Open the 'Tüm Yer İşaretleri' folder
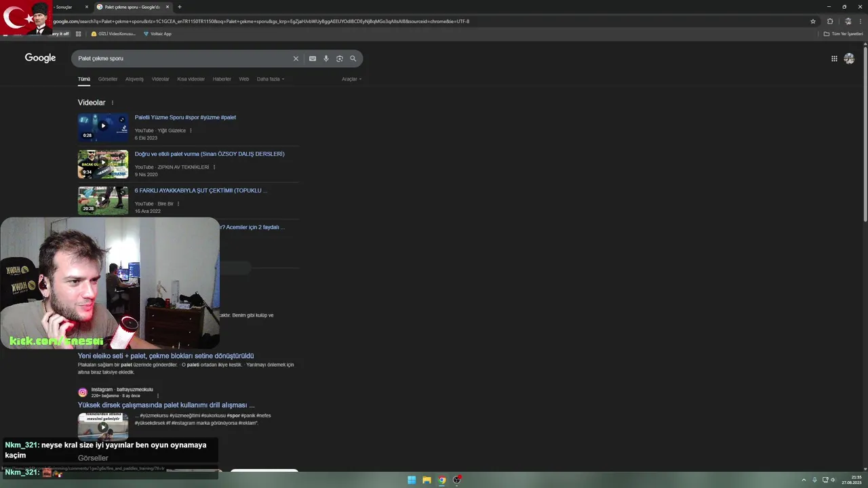This screenshot has width=868, height=488. (x=844, y=33)
